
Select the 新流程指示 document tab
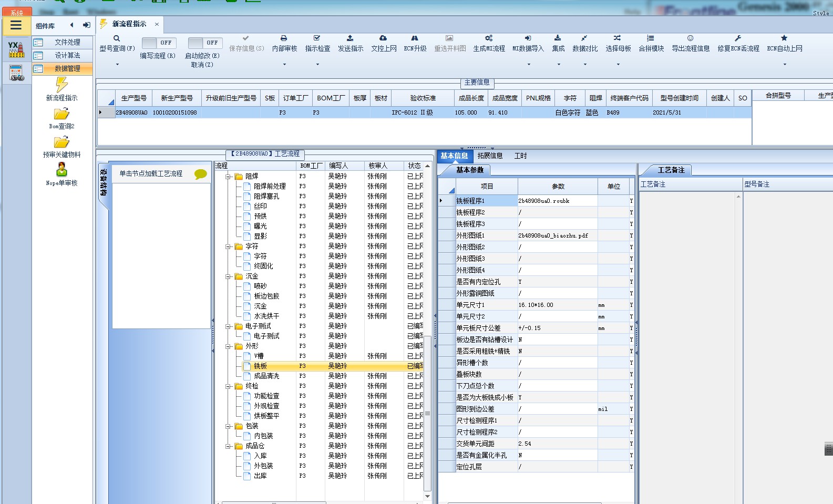(129, 24)
